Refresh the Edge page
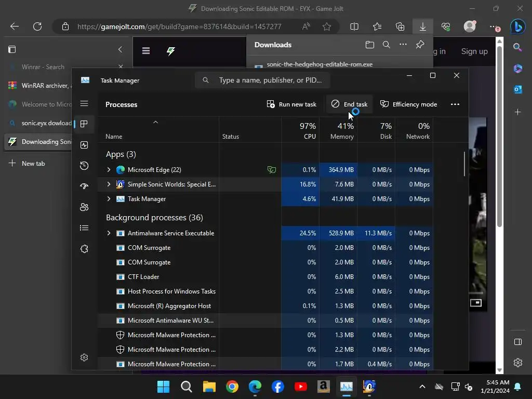 click(x=37, y=26)
